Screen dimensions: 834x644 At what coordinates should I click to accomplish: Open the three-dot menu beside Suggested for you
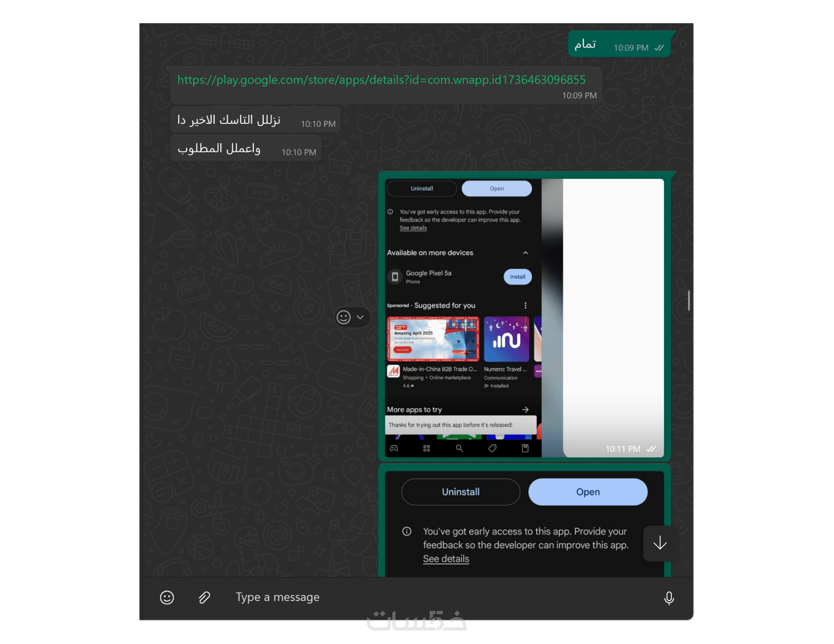tap(525, 305)
